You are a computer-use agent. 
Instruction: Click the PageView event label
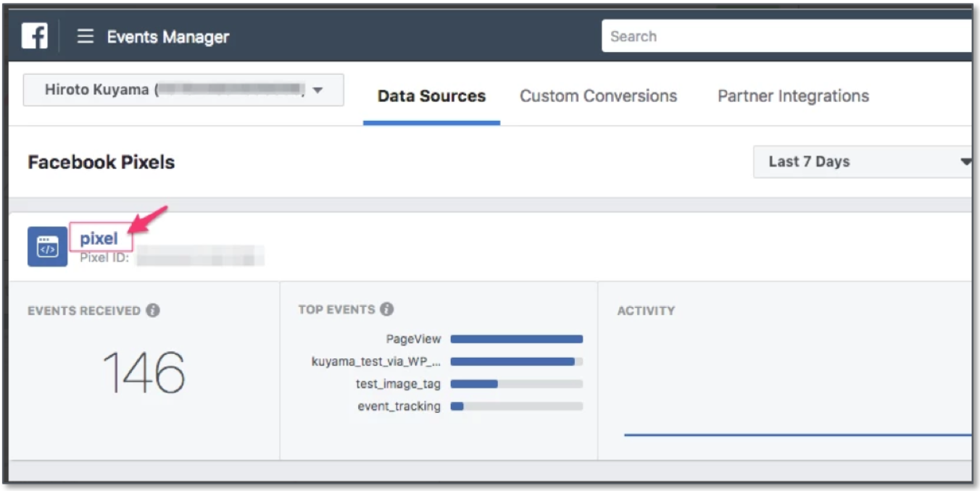413,339
